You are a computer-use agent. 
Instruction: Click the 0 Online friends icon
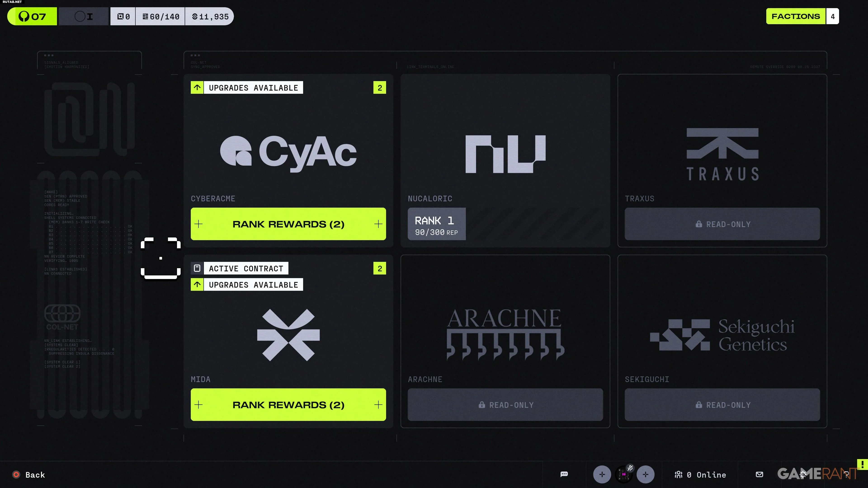point(678,474)
